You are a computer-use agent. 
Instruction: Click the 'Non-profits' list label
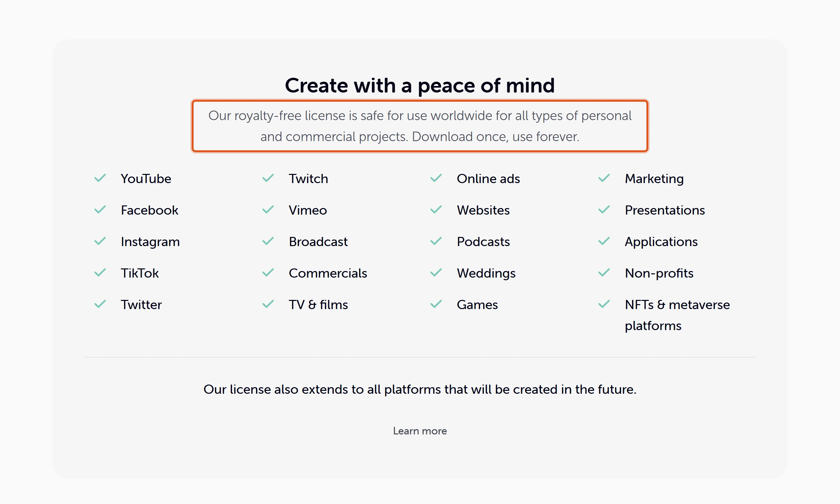(x=659, y=273)
